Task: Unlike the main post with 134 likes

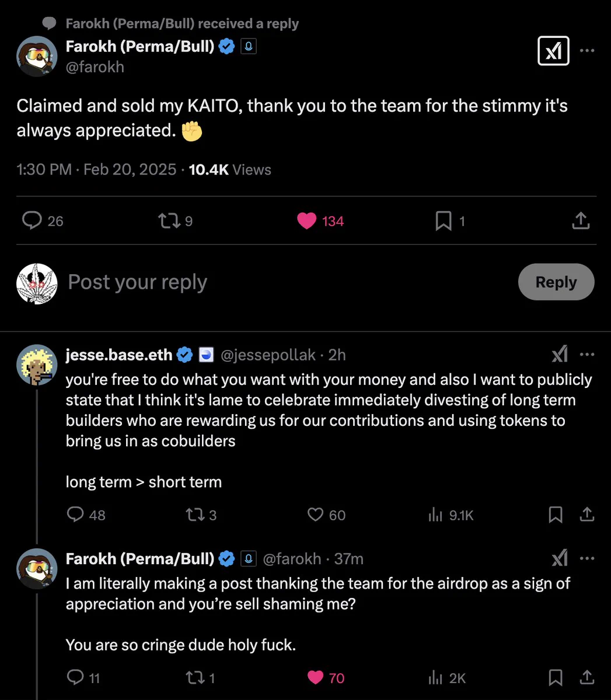Action: coord(320,221)
